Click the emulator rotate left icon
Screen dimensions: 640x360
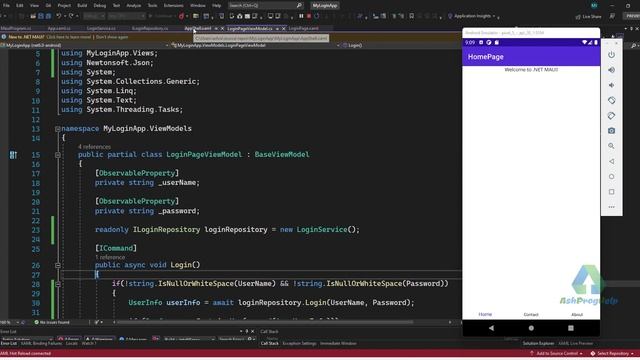click(611, 100)
